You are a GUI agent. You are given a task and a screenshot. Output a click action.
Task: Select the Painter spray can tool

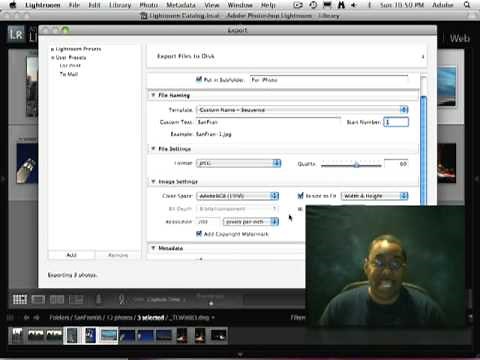click(x=99, y=299)
